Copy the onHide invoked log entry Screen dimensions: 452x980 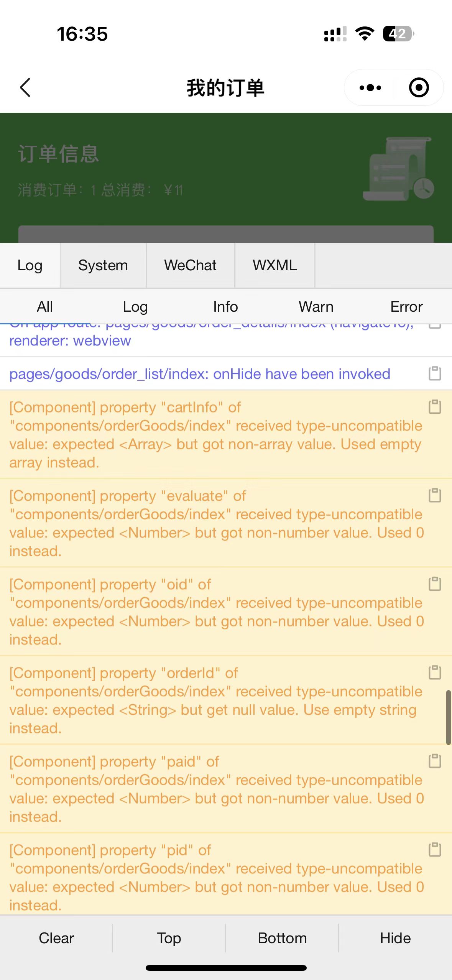point(435,373)
